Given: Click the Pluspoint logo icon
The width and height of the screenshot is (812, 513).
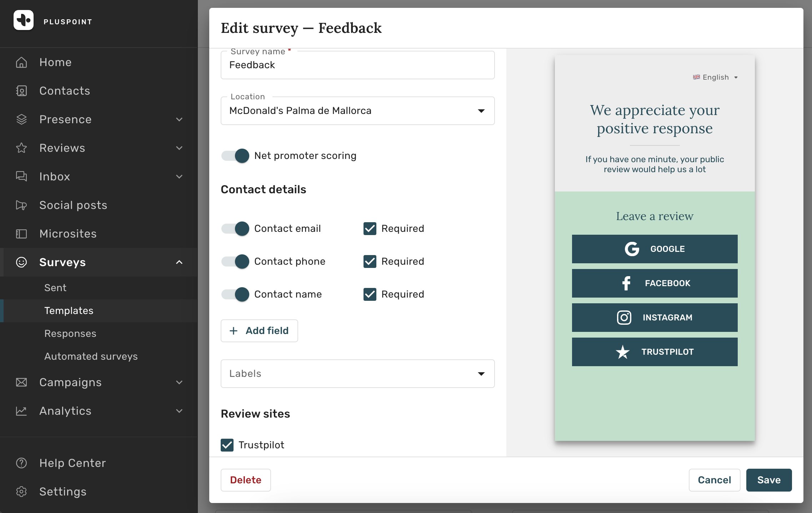Looking at the screenshot, I should pyautogui.click(x=24, y=20).
